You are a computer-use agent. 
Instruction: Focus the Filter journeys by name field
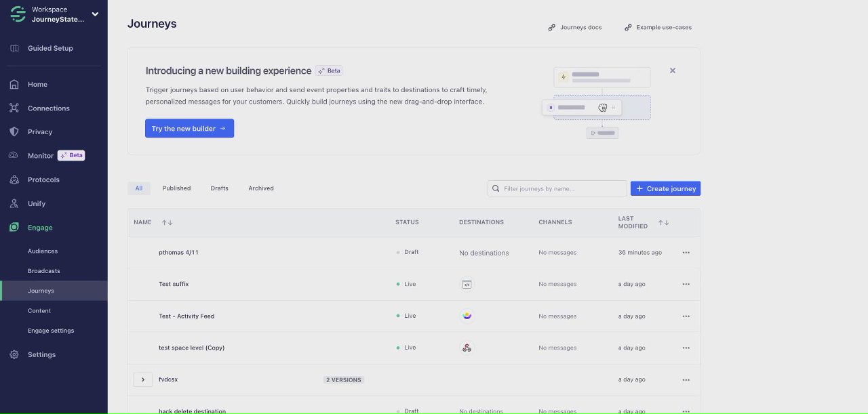coord(563,188)
